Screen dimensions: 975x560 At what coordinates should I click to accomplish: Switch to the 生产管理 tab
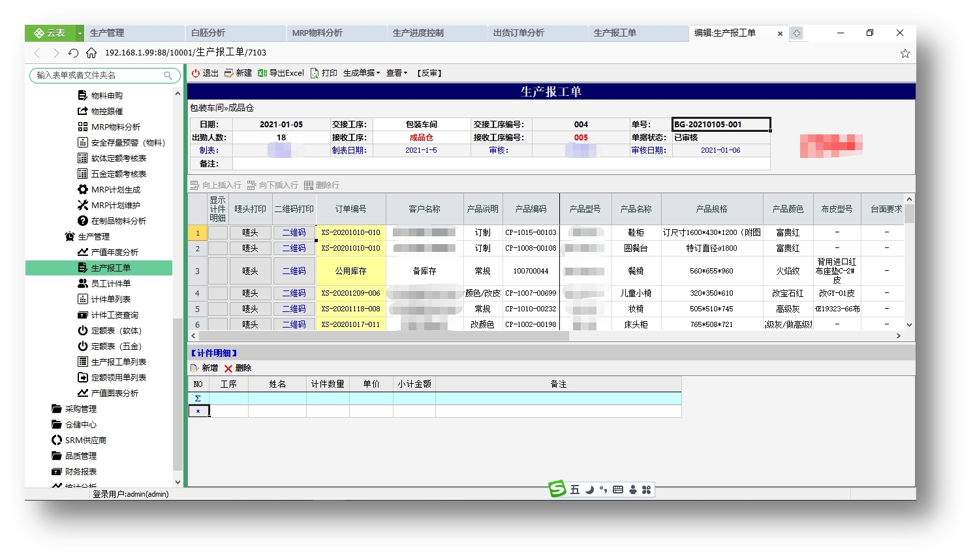click(134, 33)
